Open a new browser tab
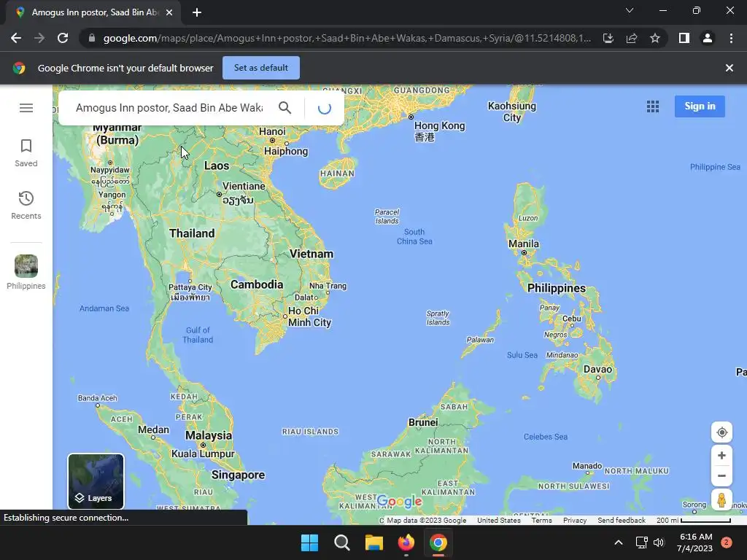This screenshot has width=747, height=560. click(197, 12)
